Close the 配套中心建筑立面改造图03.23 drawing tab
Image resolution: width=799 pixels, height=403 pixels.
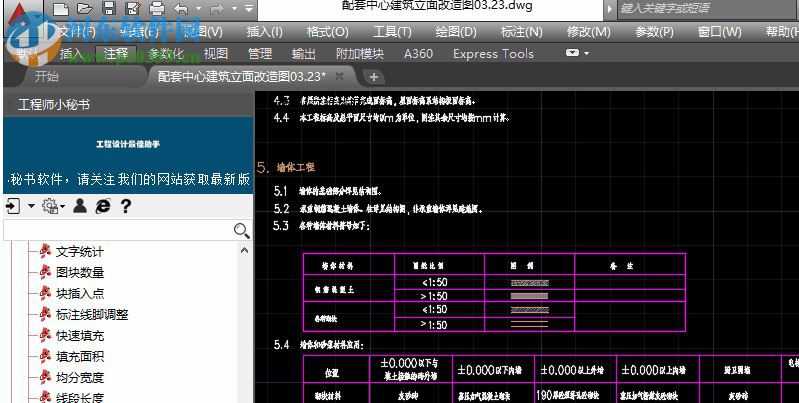tap(339, 76)
